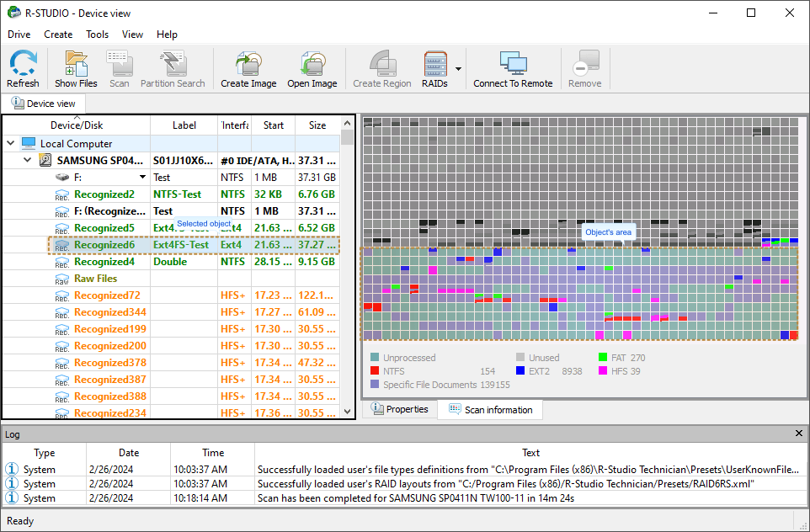Open the F: volume dropdown arrow
Image resolution: width=810 pixels, height=532 pixels.
(x=142, y=177)
